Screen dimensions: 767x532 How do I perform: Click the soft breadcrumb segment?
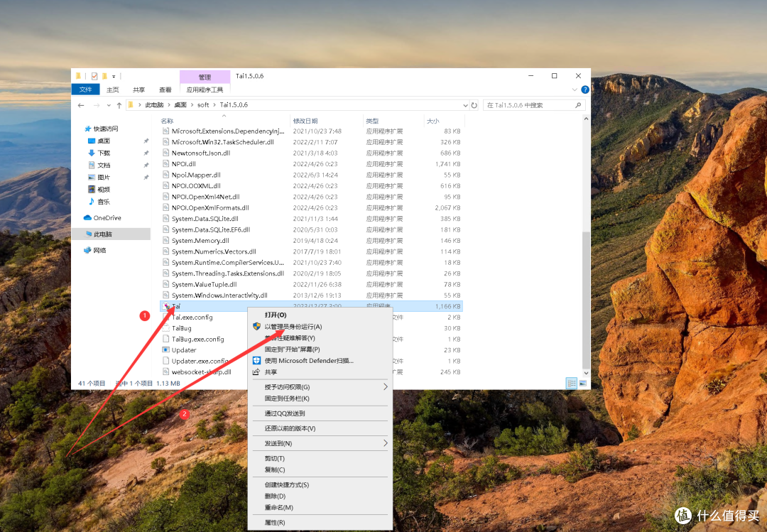point(203,105)
